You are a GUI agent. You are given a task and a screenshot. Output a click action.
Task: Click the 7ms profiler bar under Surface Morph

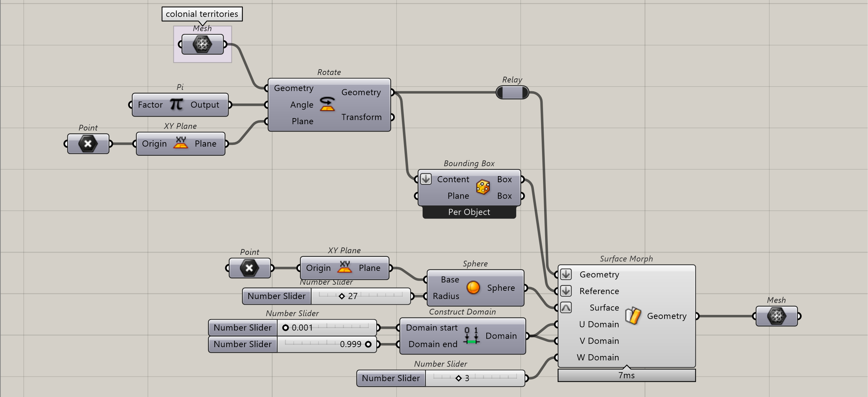[626, 375]
